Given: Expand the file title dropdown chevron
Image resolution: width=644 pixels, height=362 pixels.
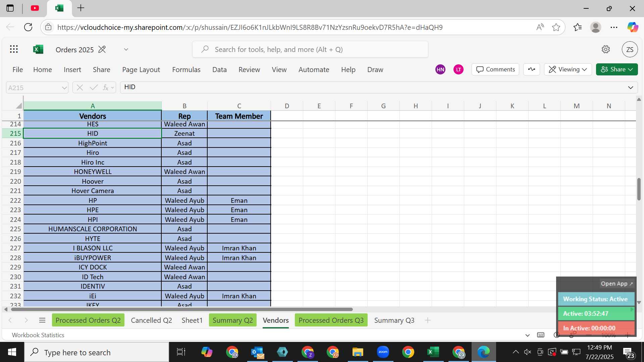Looking at the screenshot, I should pos(126,49).
